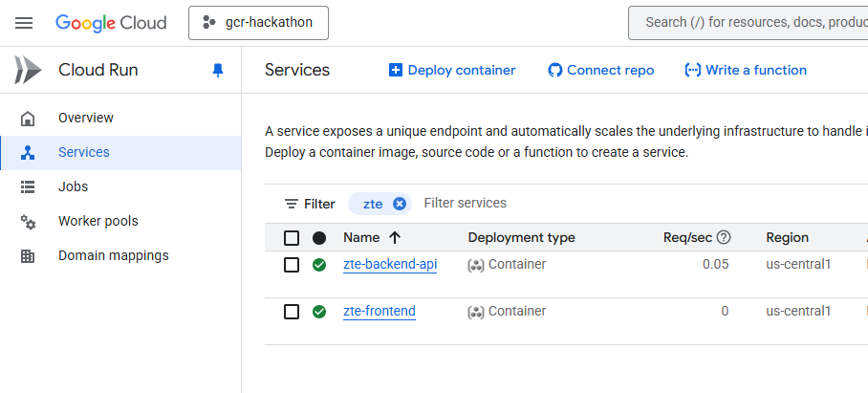Image resolution: width=868 pixels, height=393 pixels.
Task: Unpin Cloud Run with the pin icon
Action: click(x=217, y=70)
